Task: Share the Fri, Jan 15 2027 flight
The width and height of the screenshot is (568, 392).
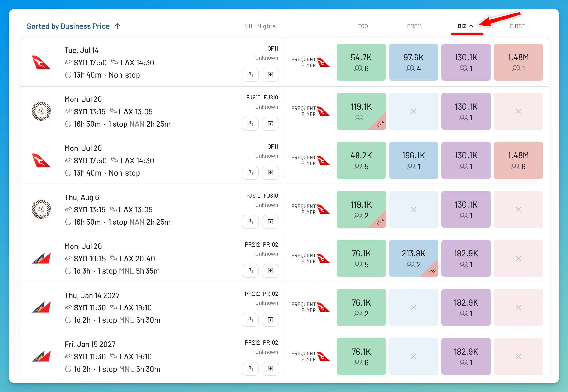Action: click(x=250, y=369)
